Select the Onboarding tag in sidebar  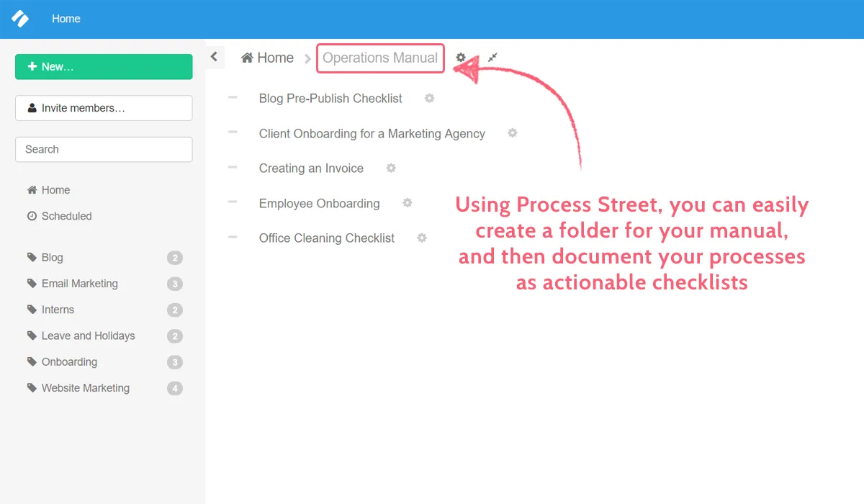coord(63,361)
